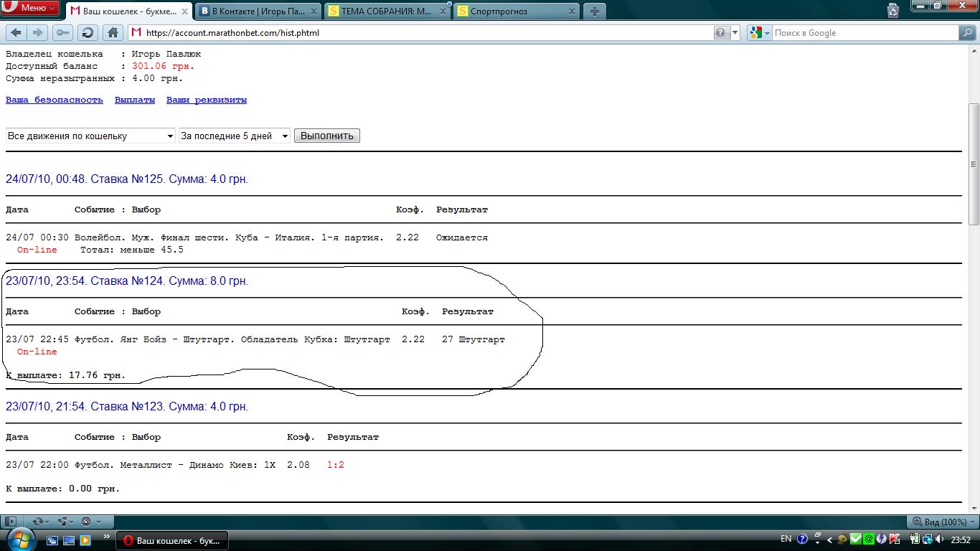This screenshot has height=551, width=980.
Task: Toggle the side panel button in status bar
Action: (10, 522)
